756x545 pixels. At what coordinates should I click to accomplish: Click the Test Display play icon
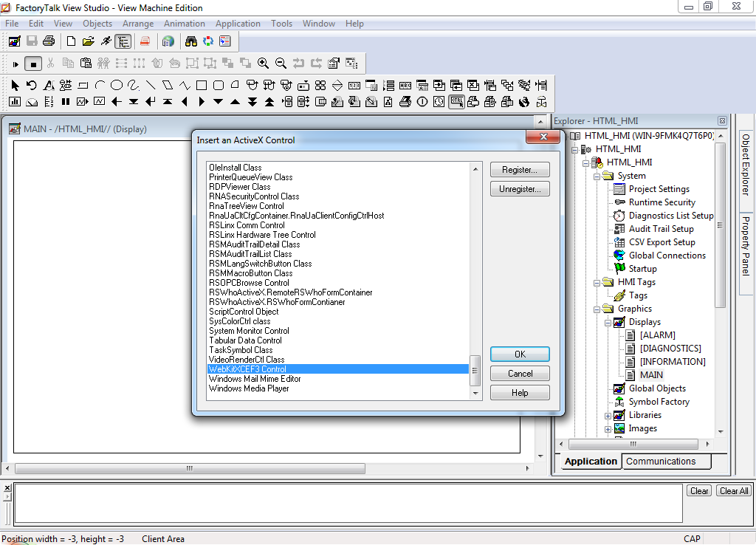click(16, 64)
